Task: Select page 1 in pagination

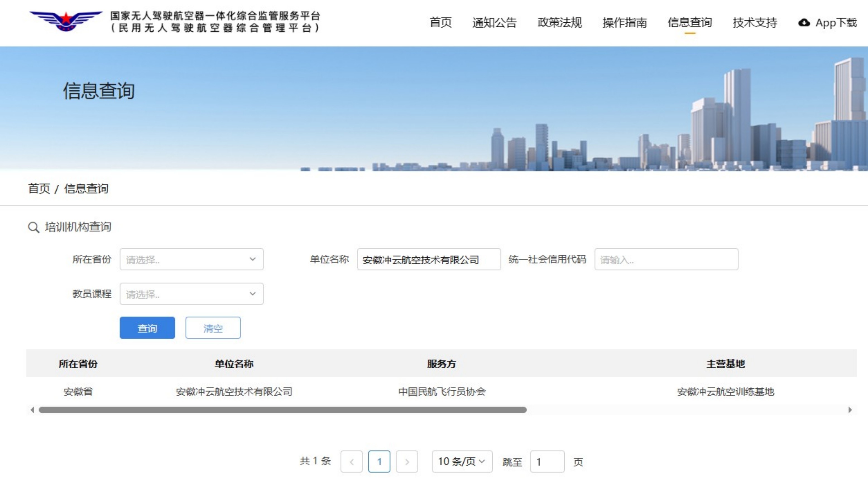Action: [379, 461]
